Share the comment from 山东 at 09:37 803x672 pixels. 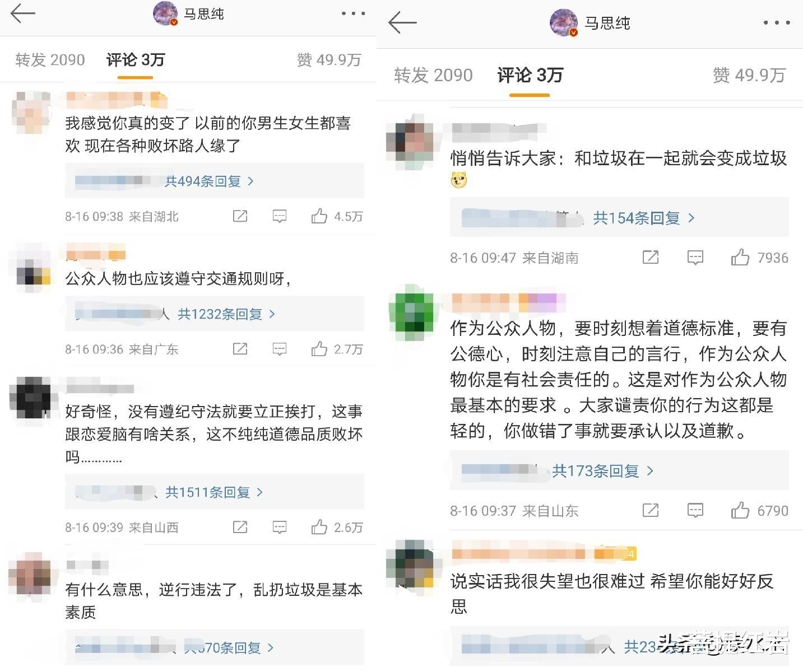pyautogui.click(x=650, y=510)
